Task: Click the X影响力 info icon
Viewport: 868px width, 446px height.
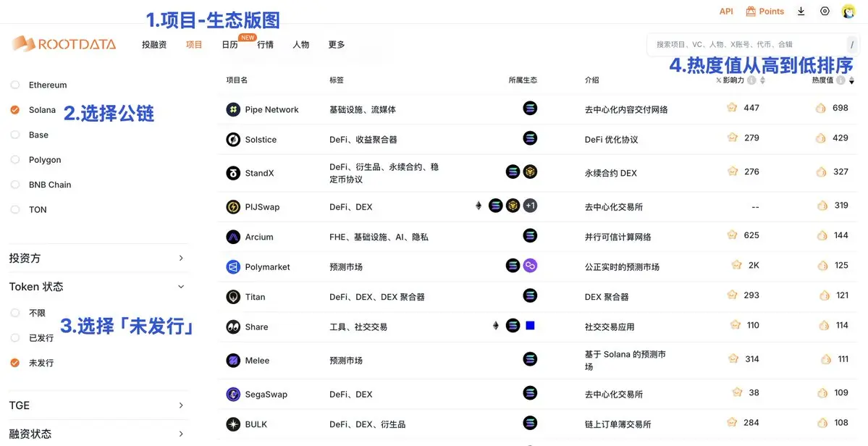Action: click(751, 80)
